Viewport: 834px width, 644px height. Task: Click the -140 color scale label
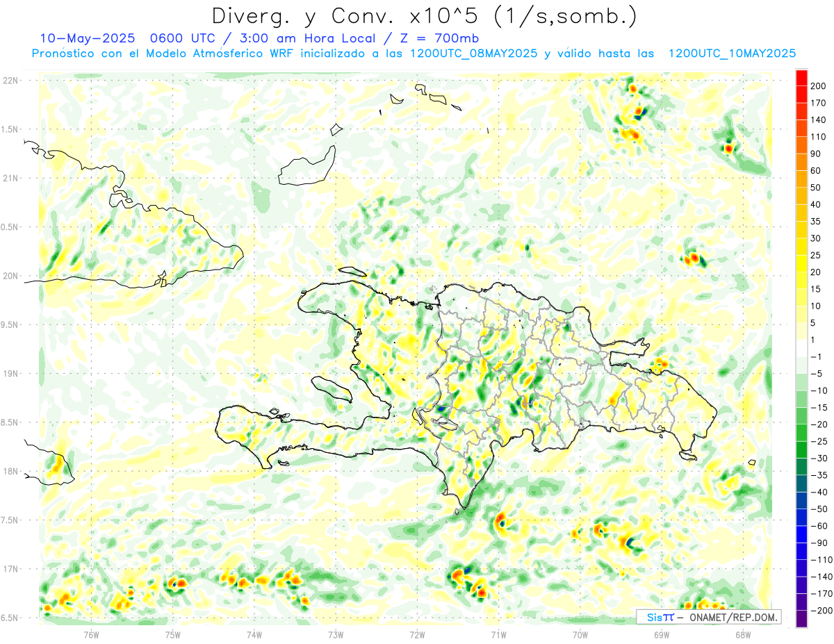point(821,577)
